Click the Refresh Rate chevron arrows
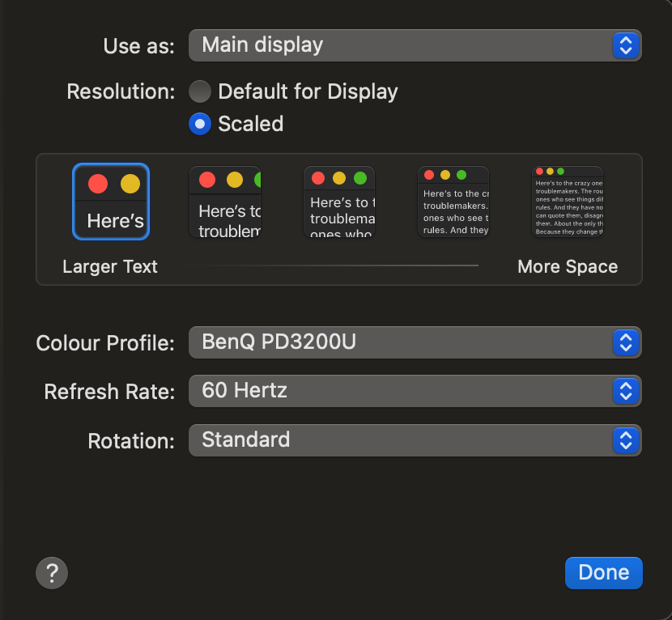 pyautogui.click(x=625, y=392)
